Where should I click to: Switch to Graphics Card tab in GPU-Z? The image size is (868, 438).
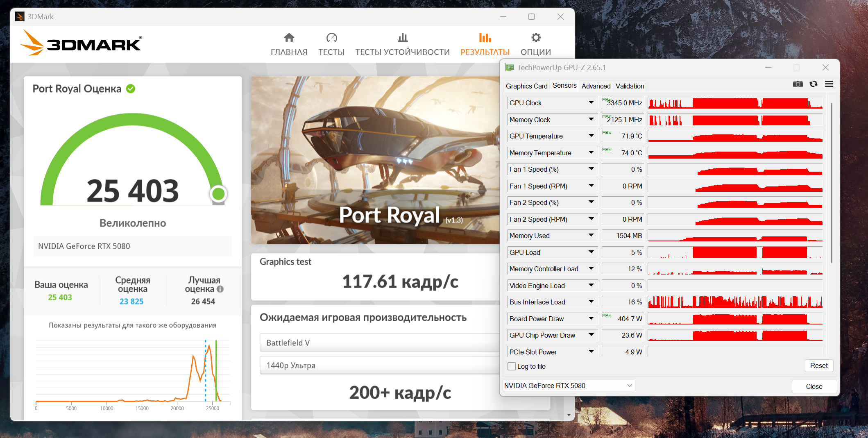pos(526,86)
